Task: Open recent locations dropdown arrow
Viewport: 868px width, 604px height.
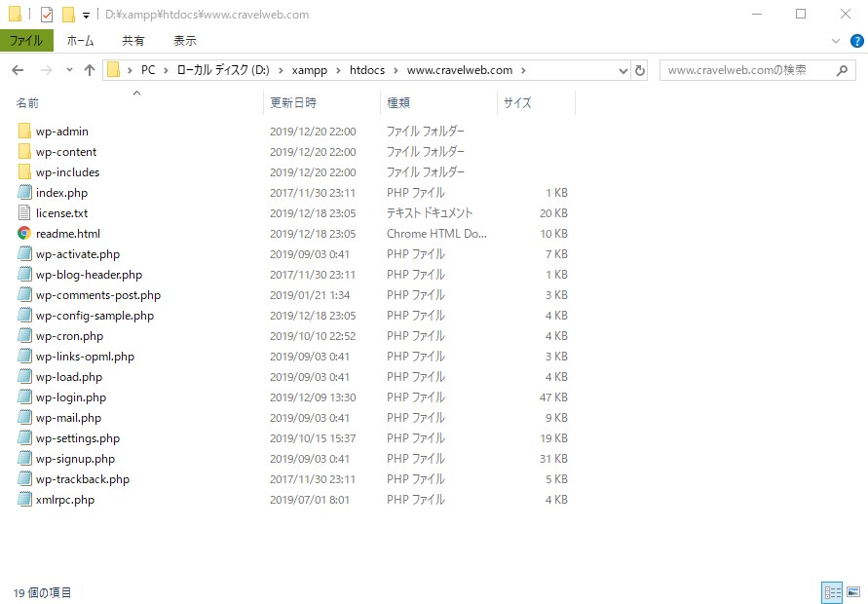Action: 69,70
